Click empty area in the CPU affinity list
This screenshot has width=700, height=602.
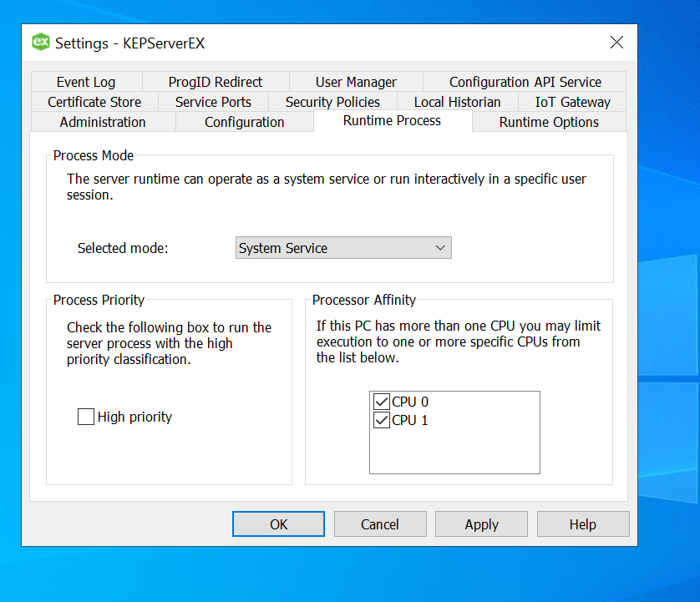(454, 453)
